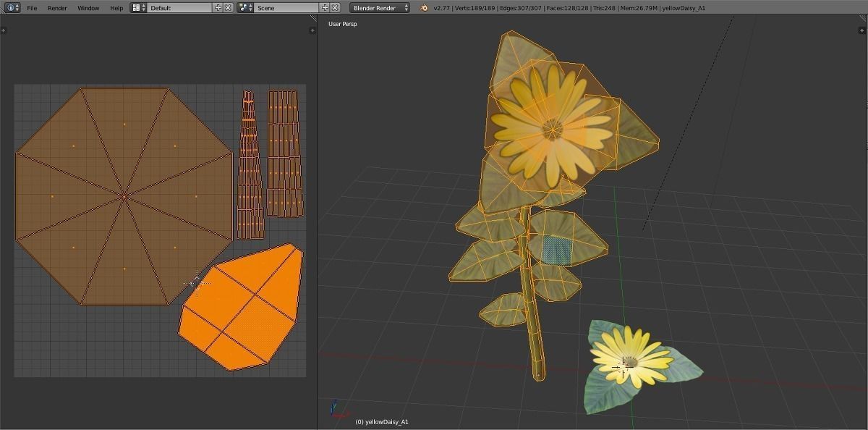
Task: Add a new screen layout with plus
Action: [x=218, y=7]
